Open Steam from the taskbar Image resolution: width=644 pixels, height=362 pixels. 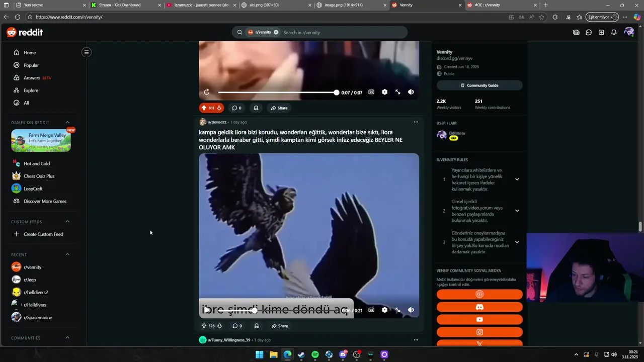(301, 354)
